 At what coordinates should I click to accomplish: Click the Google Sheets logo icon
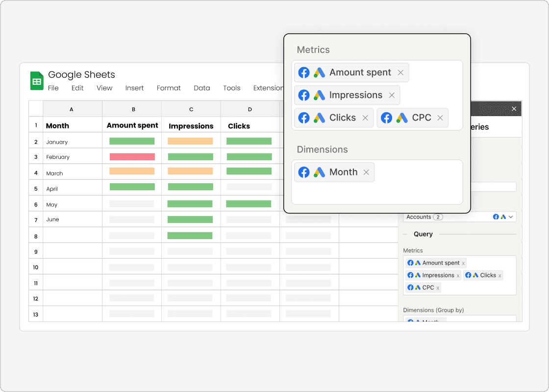click(x=37, y=80)
